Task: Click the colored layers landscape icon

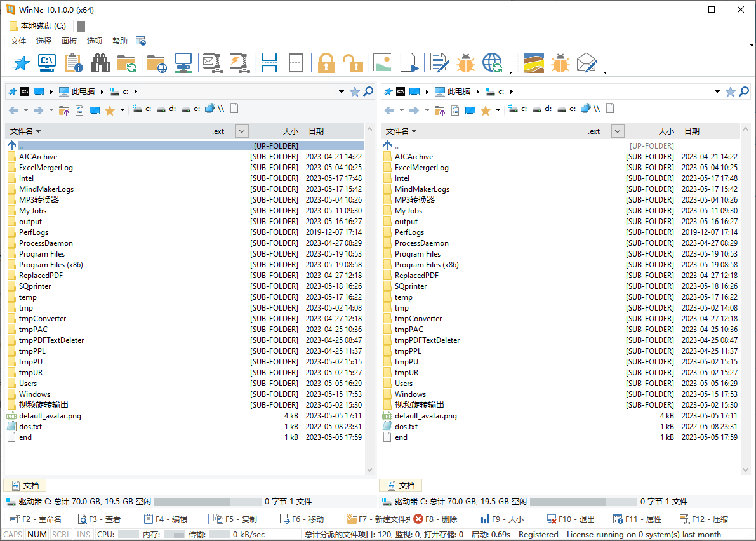Action: (x=533, y=63)
